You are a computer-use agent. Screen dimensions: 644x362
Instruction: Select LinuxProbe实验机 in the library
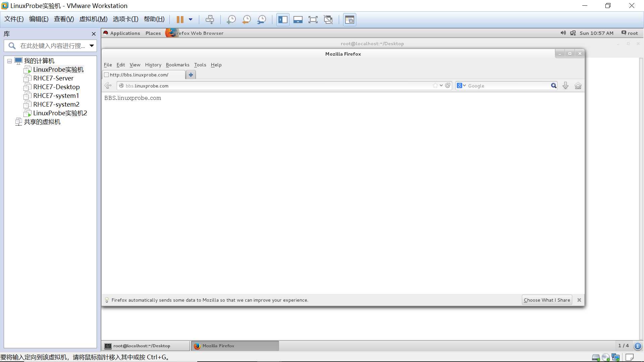pos(58,69)
